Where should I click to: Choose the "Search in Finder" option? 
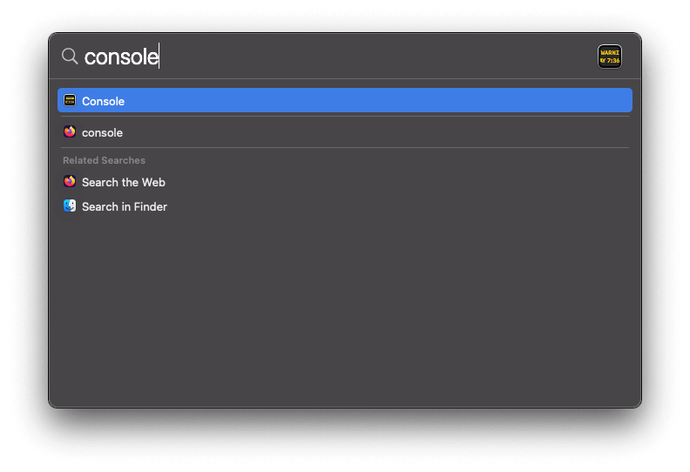124,207
